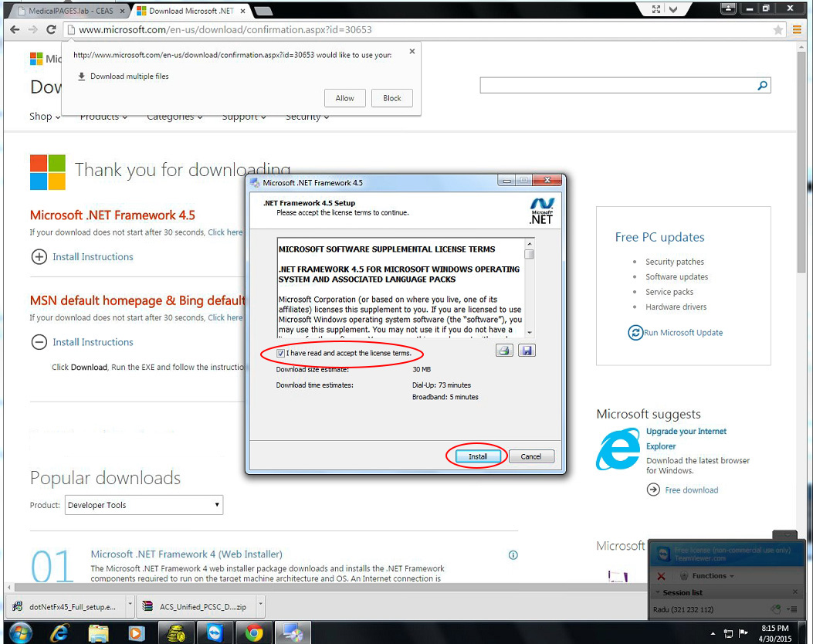Open the ACS_Unified_PCSC zip download

tap(197, 606)
